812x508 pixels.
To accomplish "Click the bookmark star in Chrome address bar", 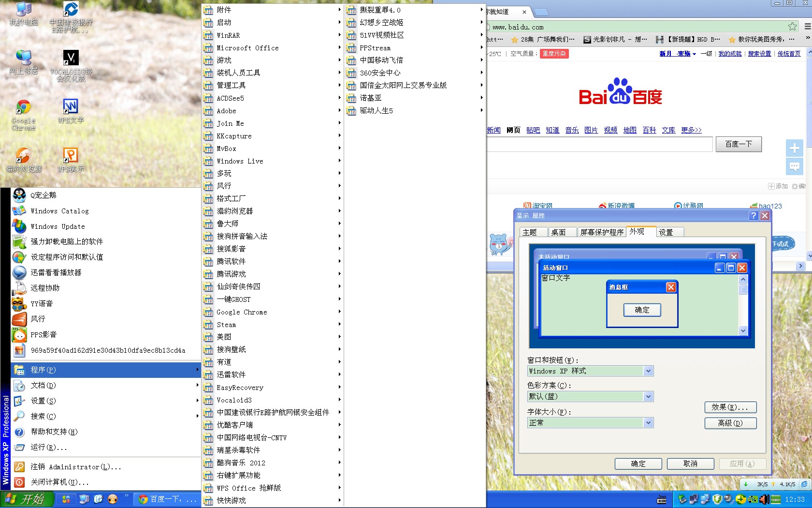I will coord(792,27).
